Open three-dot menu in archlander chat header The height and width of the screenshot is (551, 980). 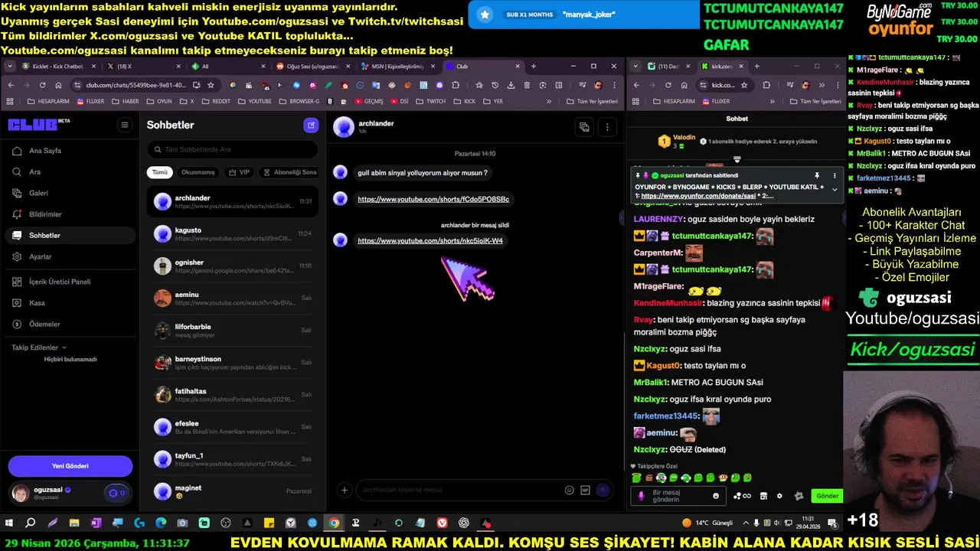click(607, 127)
